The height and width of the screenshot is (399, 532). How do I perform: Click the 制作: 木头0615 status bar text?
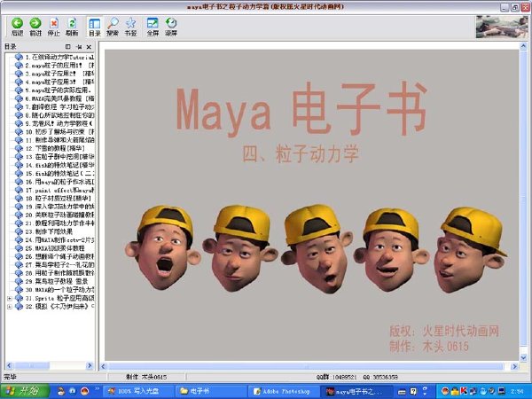(x=146, y=377)
